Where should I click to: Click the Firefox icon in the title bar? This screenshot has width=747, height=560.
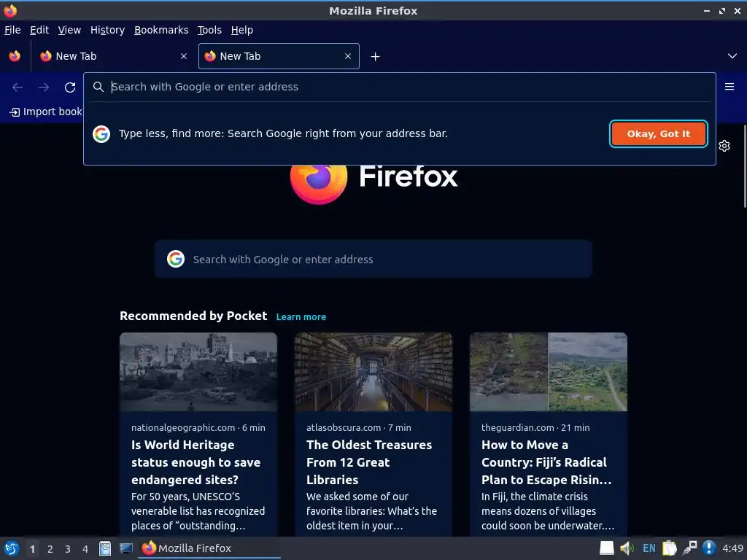[10, 10]
